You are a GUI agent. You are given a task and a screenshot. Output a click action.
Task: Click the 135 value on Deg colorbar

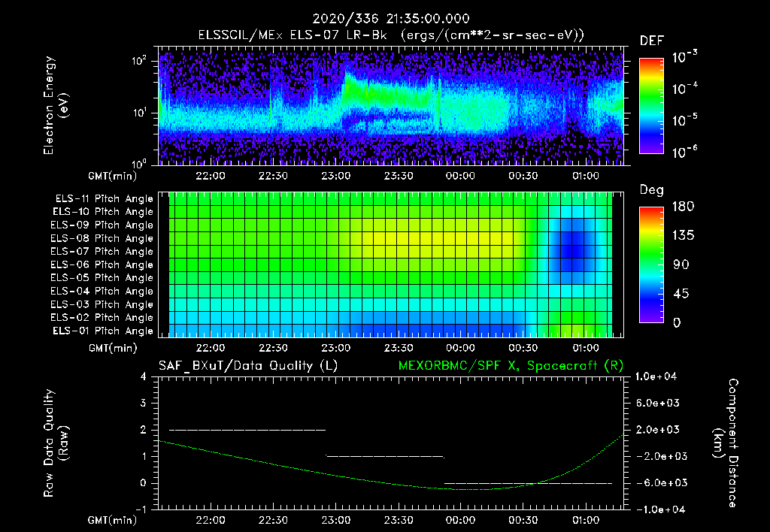pos(683,236)
